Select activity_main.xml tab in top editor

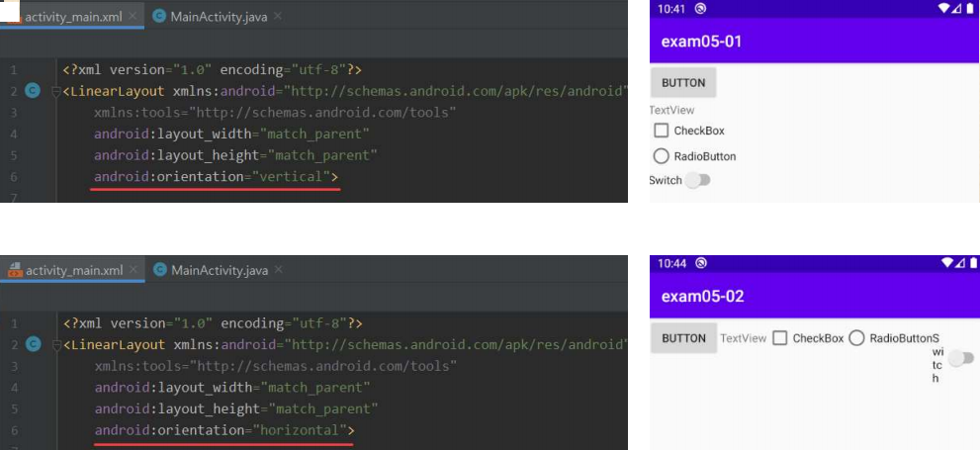tap(72, 17)
